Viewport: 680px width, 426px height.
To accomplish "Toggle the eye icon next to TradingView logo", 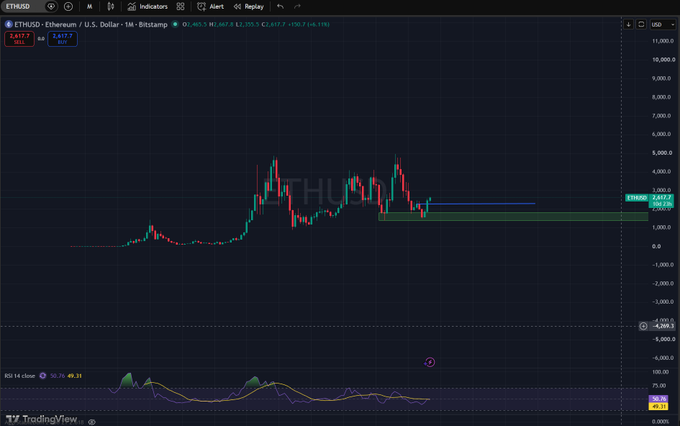I will (x=92, y=422).
